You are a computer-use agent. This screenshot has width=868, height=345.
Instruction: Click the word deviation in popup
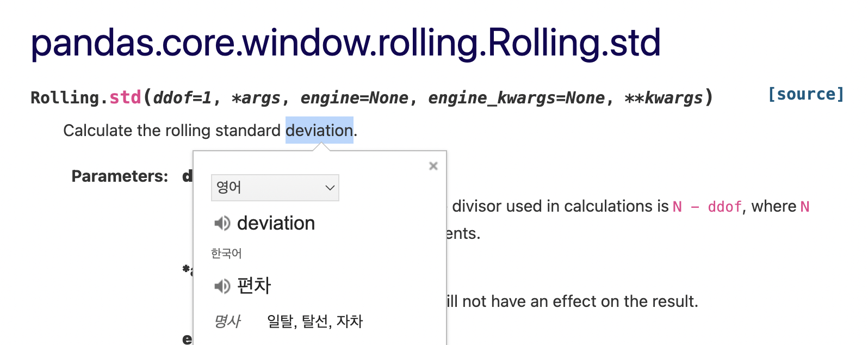tap(276, 223)
